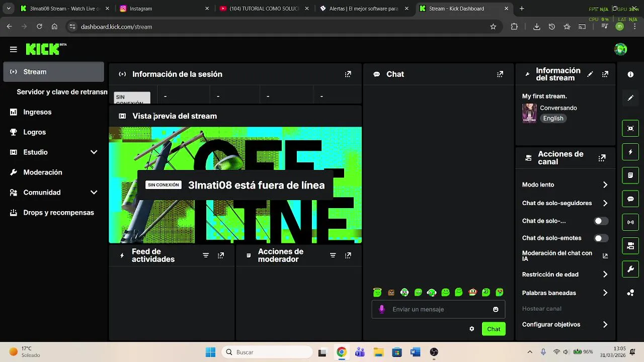Insert the halo angel emote

[377, 292]
